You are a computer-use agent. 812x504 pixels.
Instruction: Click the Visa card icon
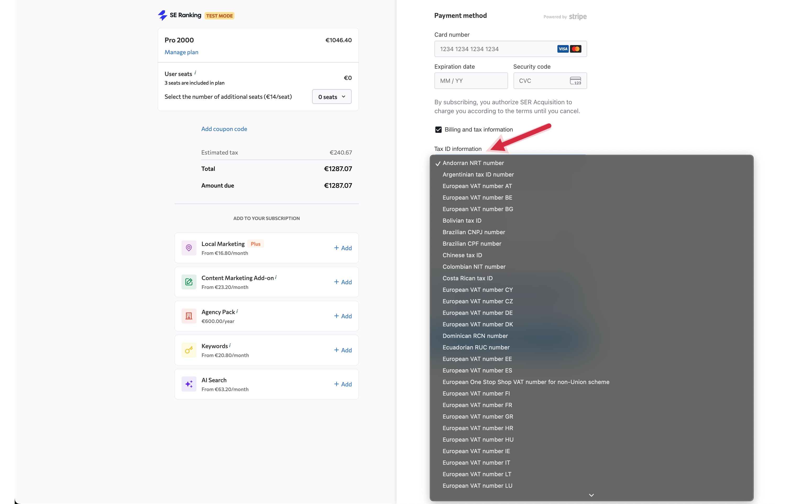[563, 49]
